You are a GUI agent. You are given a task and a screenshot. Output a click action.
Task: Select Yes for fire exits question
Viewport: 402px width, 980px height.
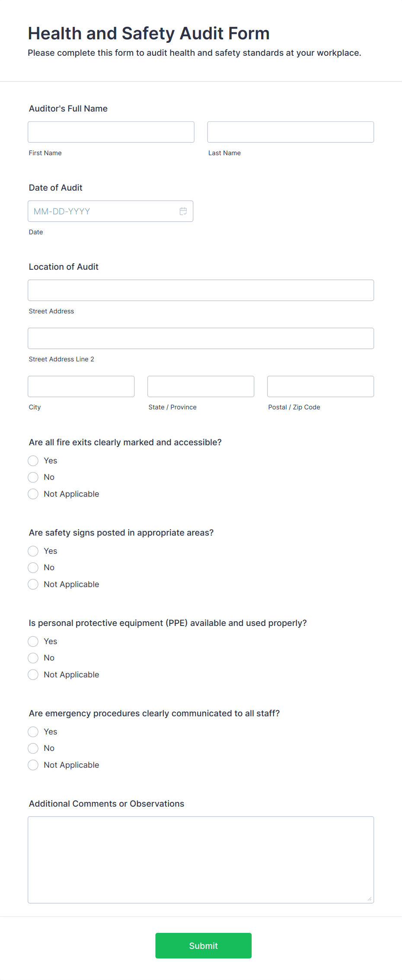33,460
